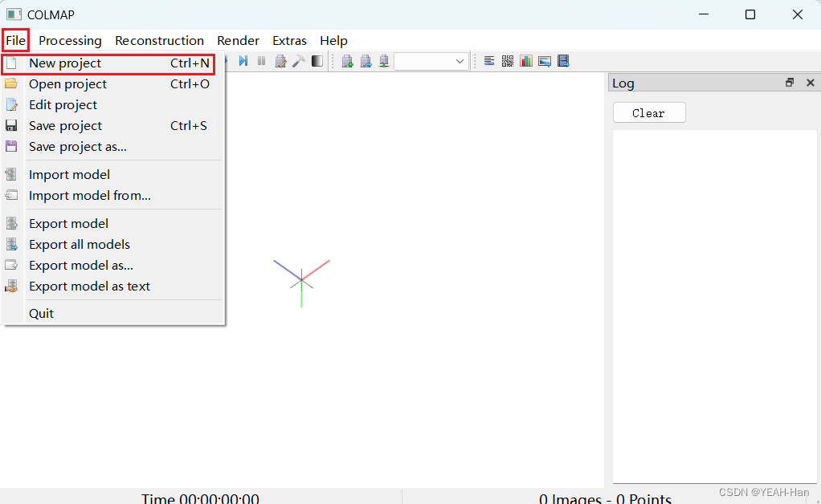
Task: Select Save project menu entry
Action: pos(113,126)
